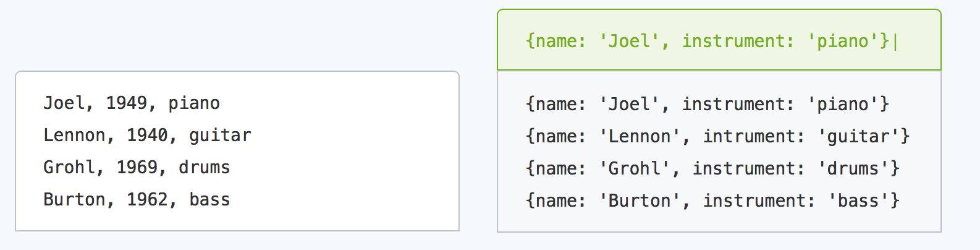Click the year 1962 in source list
Viewport: 980px width, 250px height.
coord(147,199)
